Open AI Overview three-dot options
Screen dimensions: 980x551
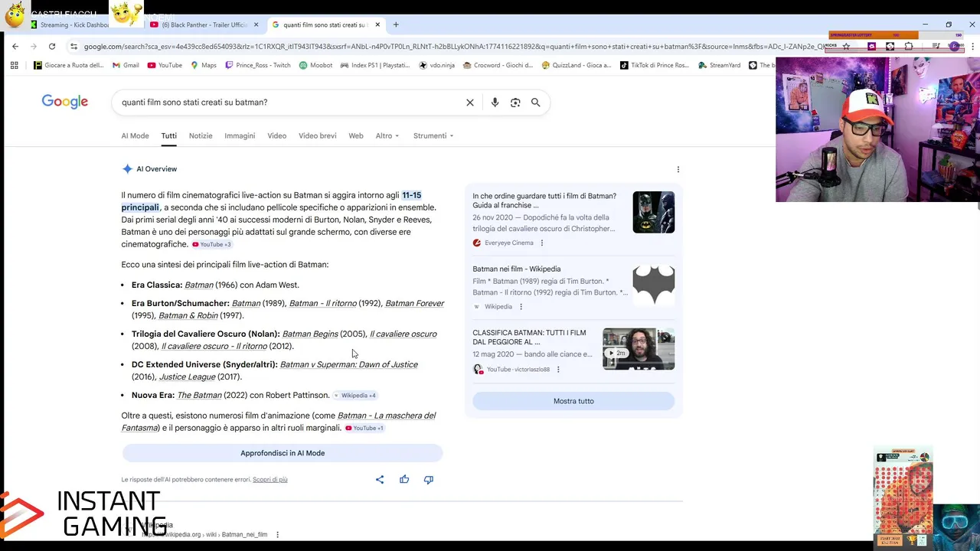(x=678, y=169)
